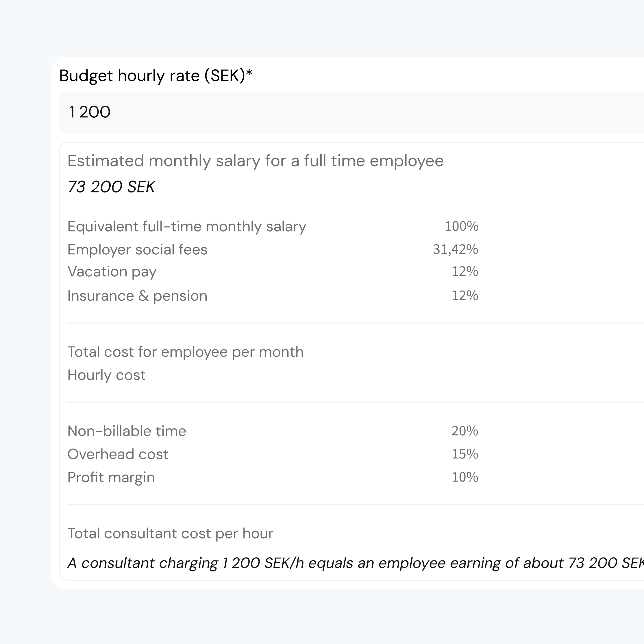Click the 12% Insurance & pension percentage

tap(464, 296)
